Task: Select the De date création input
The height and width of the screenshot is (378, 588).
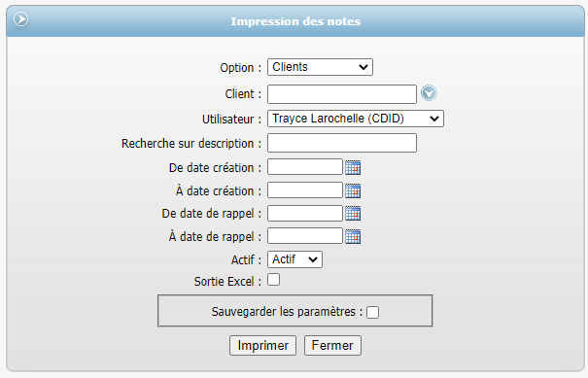Action: (x=305, y=167)
